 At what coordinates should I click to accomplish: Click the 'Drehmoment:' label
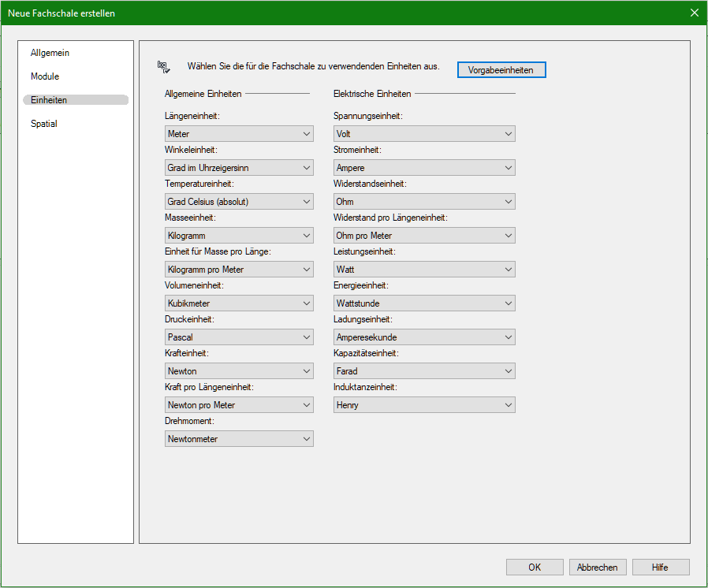click(x=189, y=421)
